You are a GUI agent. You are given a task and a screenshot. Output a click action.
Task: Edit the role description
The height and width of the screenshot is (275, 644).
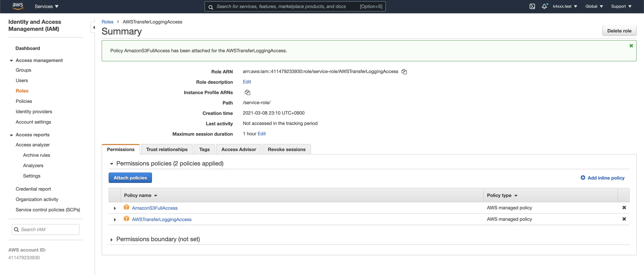247,82
